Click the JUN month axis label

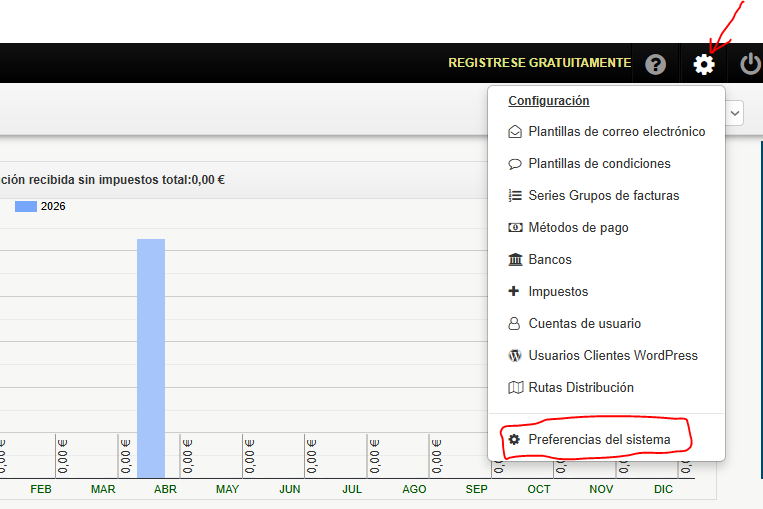pyautogui.click(x=290, y=489)
